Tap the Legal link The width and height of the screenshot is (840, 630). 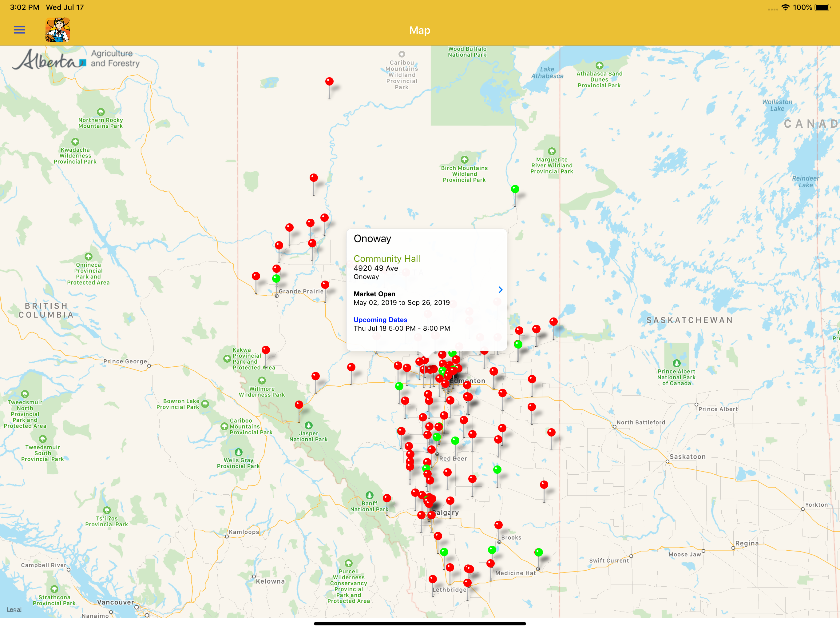pos(14,609)
